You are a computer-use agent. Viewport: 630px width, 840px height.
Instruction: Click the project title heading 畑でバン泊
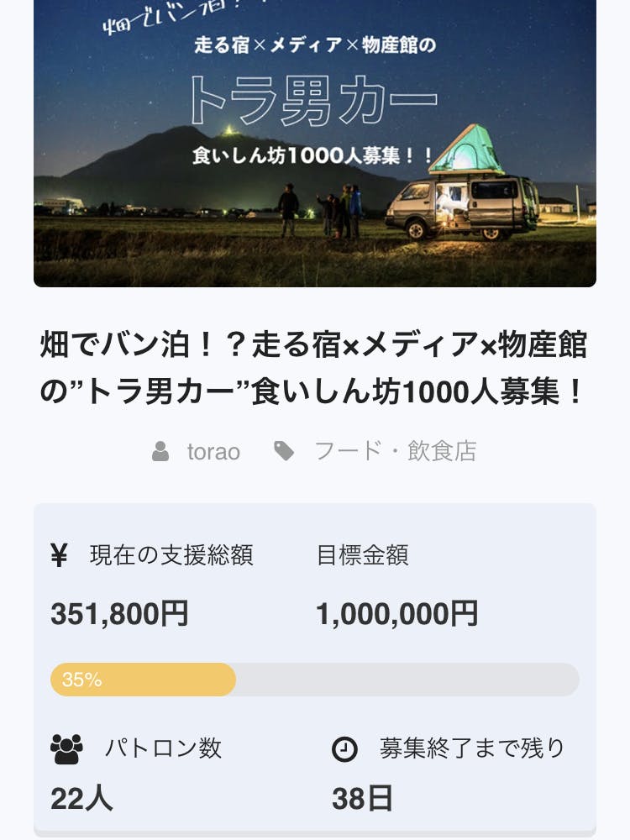tap(315, 369)
